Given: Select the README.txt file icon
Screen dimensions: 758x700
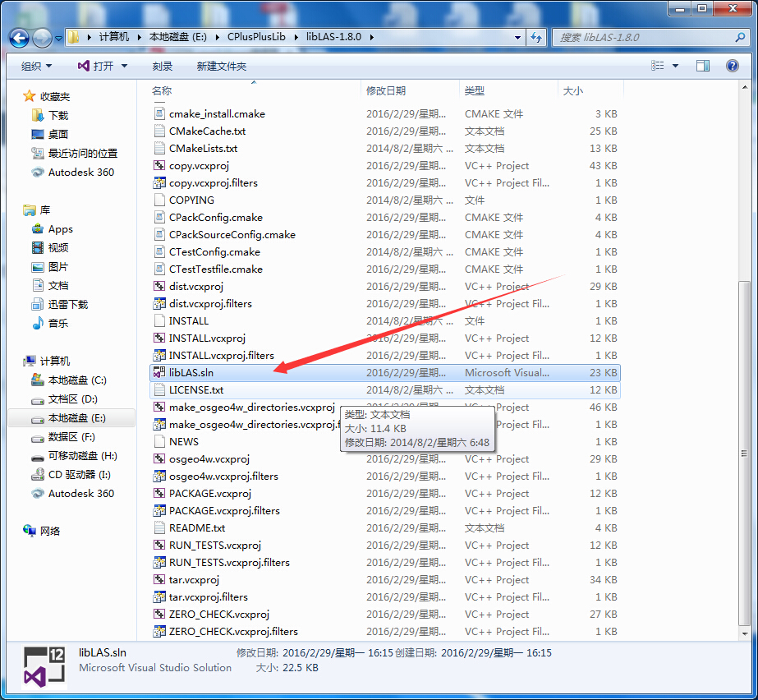Looking at the screenshot, I should click(x=159, y=527).
